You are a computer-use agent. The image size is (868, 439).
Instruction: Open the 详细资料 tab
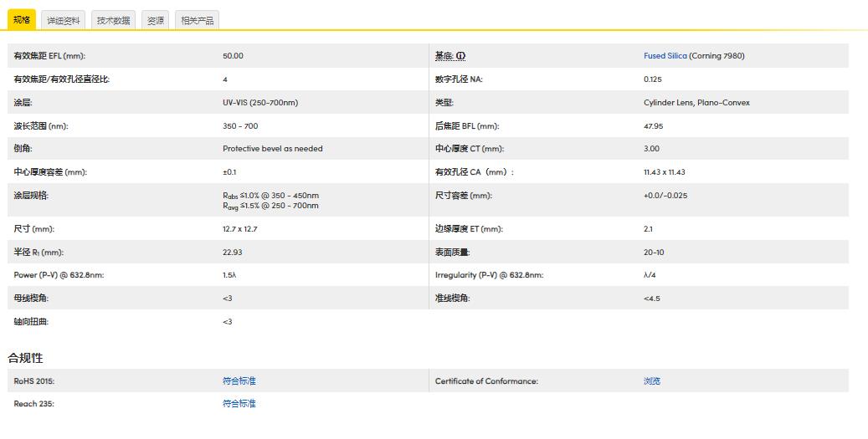64,21
